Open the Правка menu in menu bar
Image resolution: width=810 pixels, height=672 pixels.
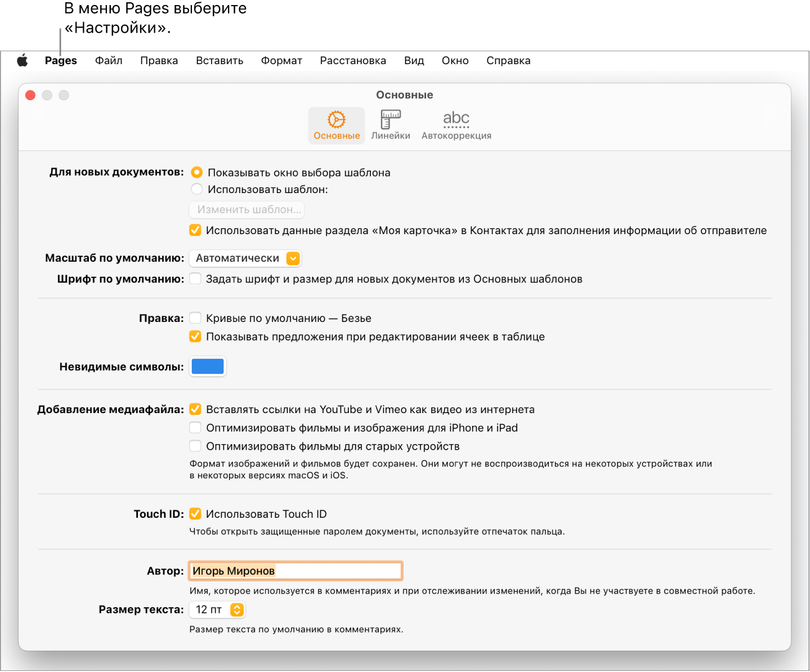159,61
